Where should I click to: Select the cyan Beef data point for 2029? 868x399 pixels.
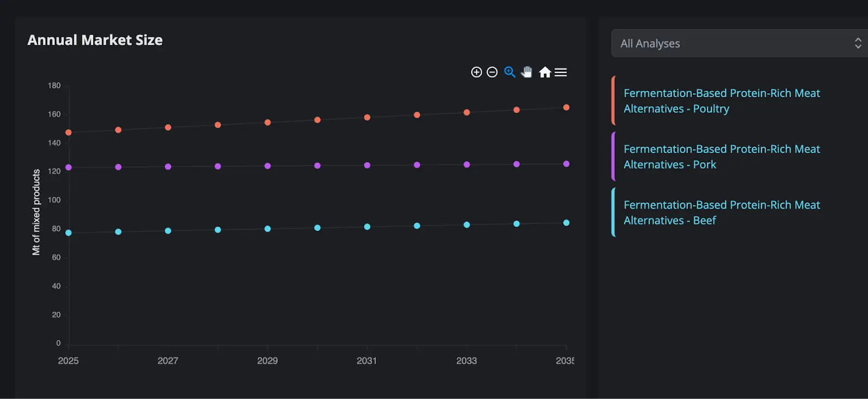[x=267, y=229]
